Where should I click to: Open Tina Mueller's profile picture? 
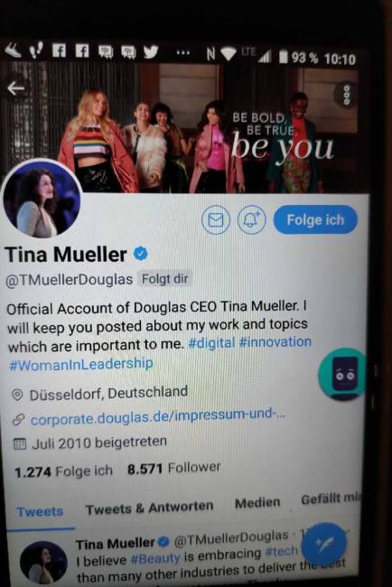coord(42,200)
